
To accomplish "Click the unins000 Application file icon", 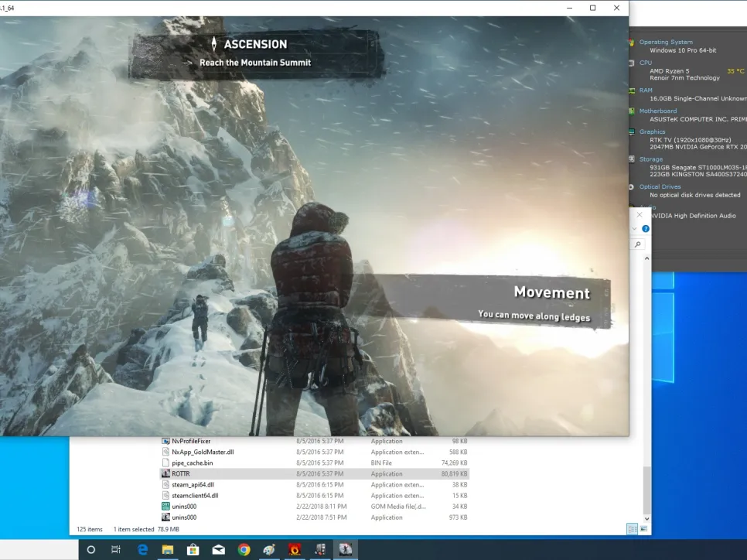I will (x=165, y=517).
